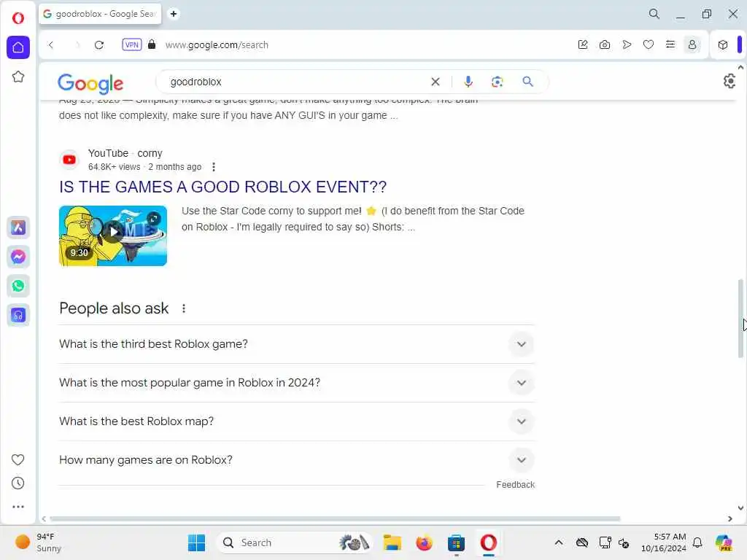Viewport: 747px width, 560px height.
Task: Open history clock icon in sidebar
Action: click(x=18, y=483)
